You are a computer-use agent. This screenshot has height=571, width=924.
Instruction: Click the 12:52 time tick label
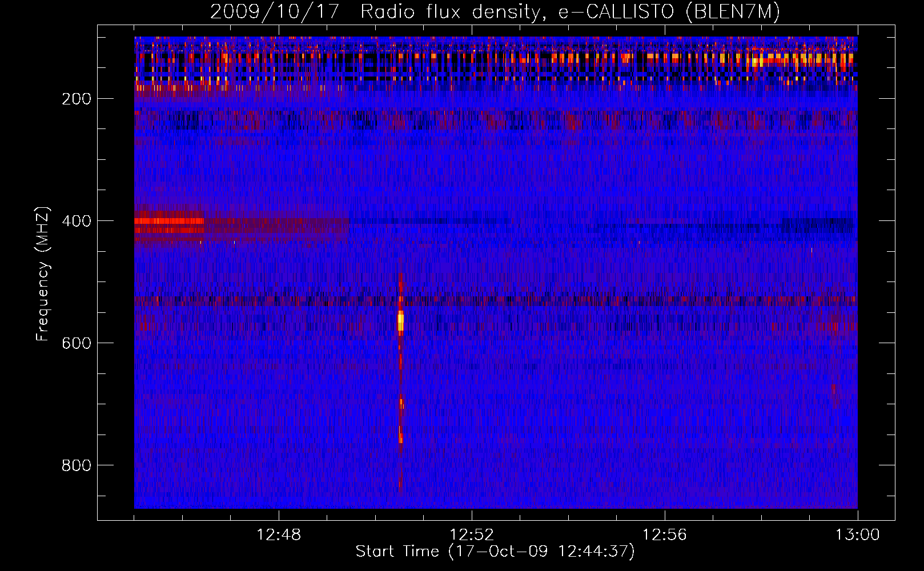point(472,535)
